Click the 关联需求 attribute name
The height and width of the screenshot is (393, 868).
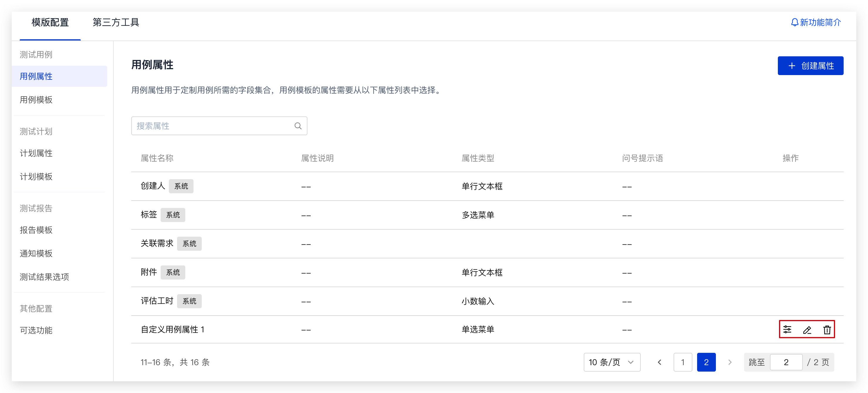coord(157,243)
